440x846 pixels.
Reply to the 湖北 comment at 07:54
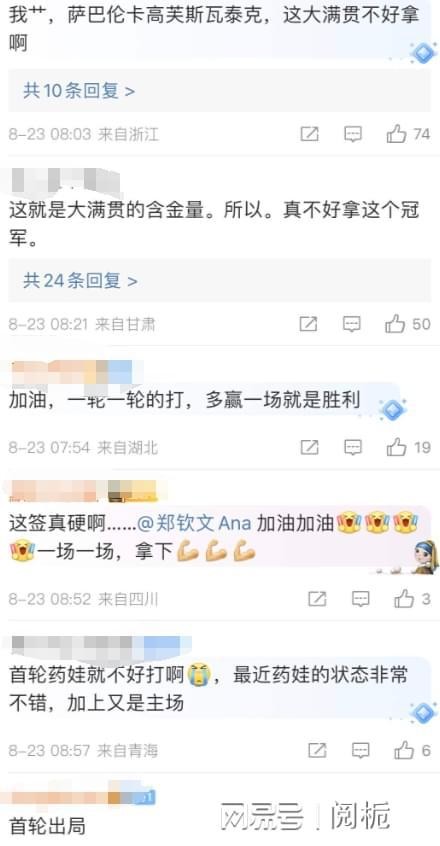point(353,447)
